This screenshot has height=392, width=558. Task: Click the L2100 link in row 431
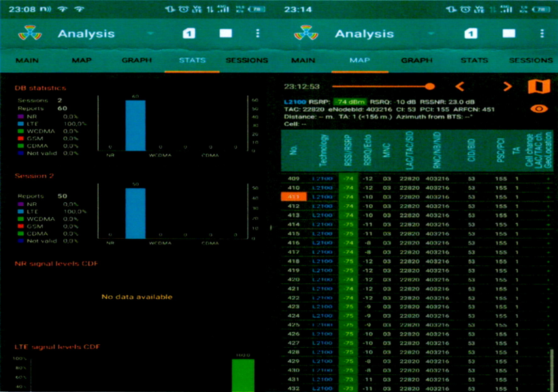tap(322, 379)
